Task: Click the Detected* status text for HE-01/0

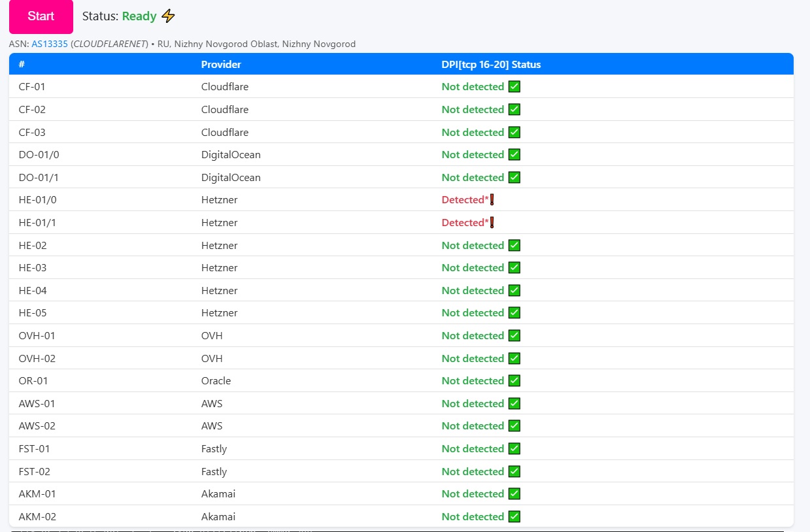Action: coord(465,199)
